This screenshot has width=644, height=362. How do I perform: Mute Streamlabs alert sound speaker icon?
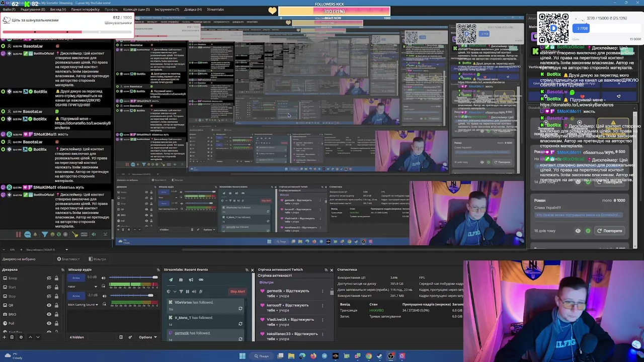194,292
